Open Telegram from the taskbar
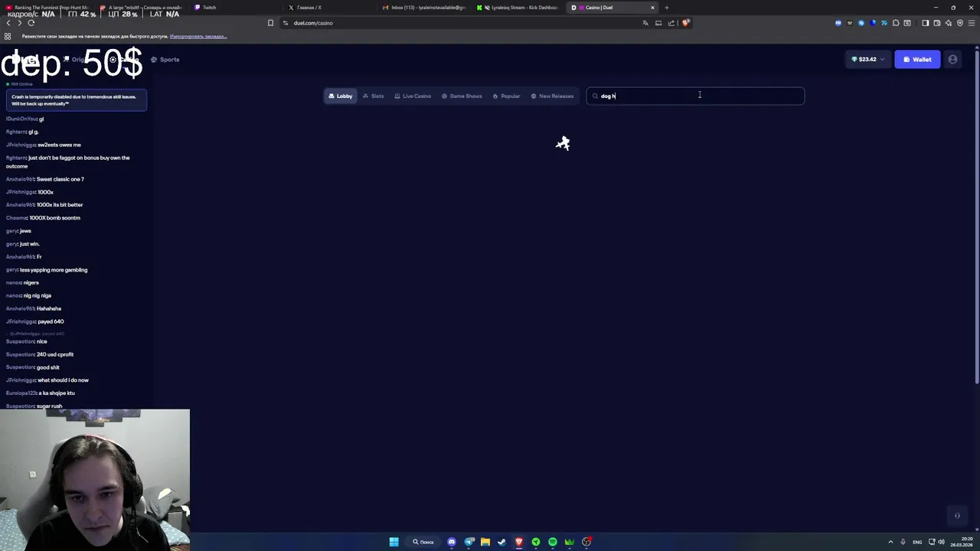Screen dimensions: 980x551 point(469,542)
